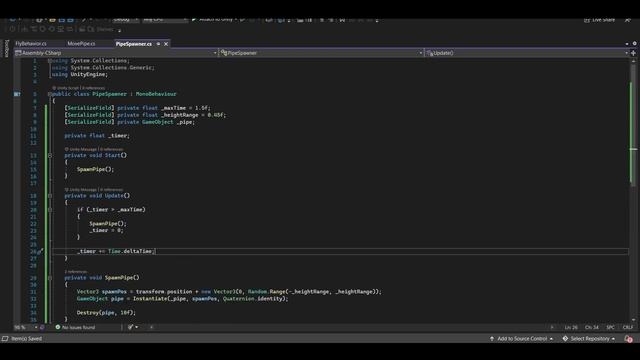
Task: Switch to the FlyBehavior.cs tab
Action: (31, 44)
